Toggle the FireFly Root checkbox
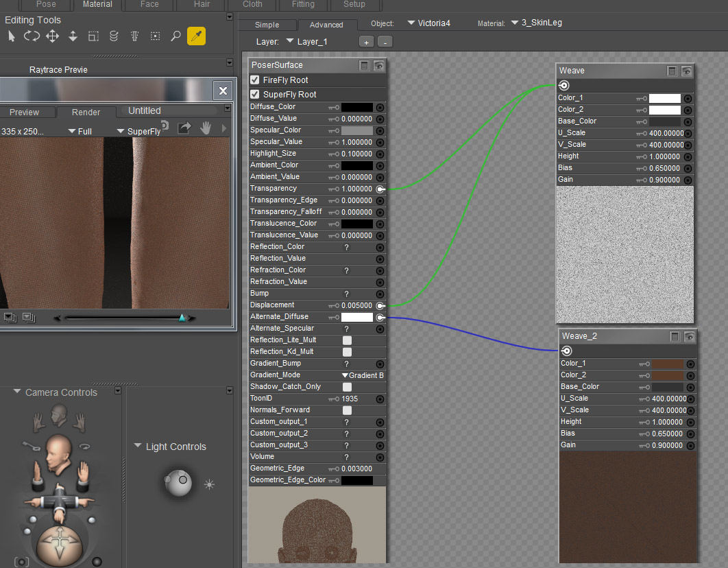Screen dimensions: 728x568 click(255, 80)
